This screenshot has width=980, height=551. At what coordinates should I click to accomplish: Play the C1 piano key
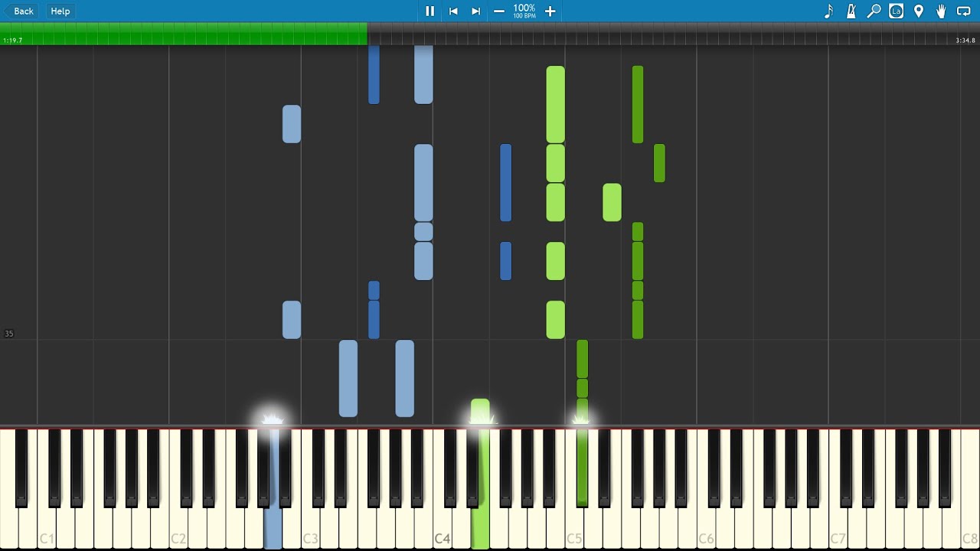(x=47, y=528)
